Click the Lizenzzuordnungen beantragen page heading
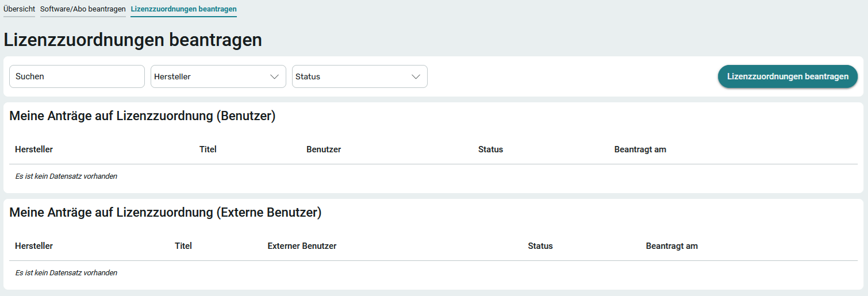Image resolution: width=868 pixels, height=296 pixels. (x=133, y=40)
